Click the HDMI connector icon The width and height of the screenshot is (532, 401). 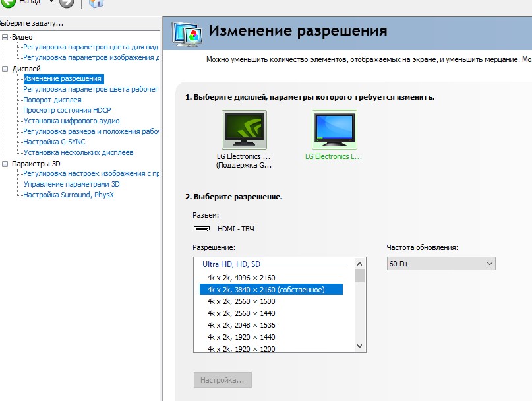coord(202,229)
